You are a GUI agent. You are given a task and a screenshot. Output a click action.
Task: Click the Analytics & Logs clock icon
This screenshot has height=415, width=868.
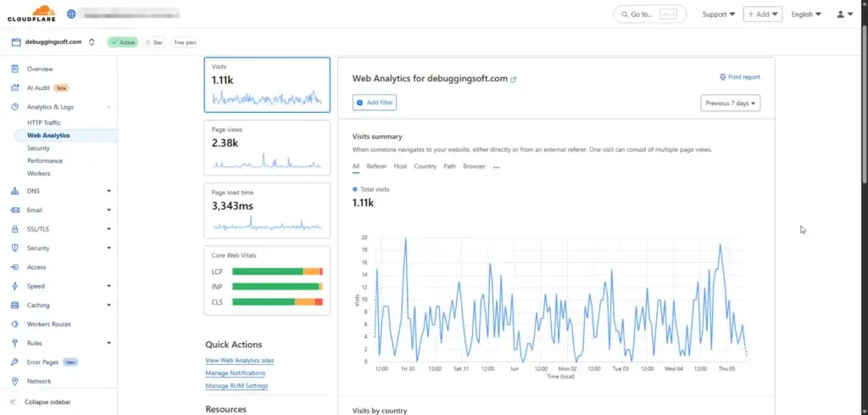pyautogui.click(x=15, y=107)
